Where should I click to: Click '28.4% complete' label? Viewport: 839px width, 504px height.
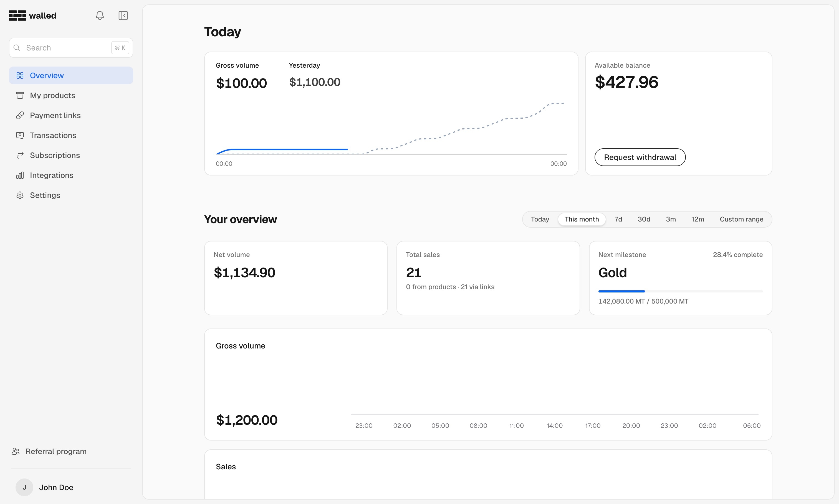pos(738,255)
